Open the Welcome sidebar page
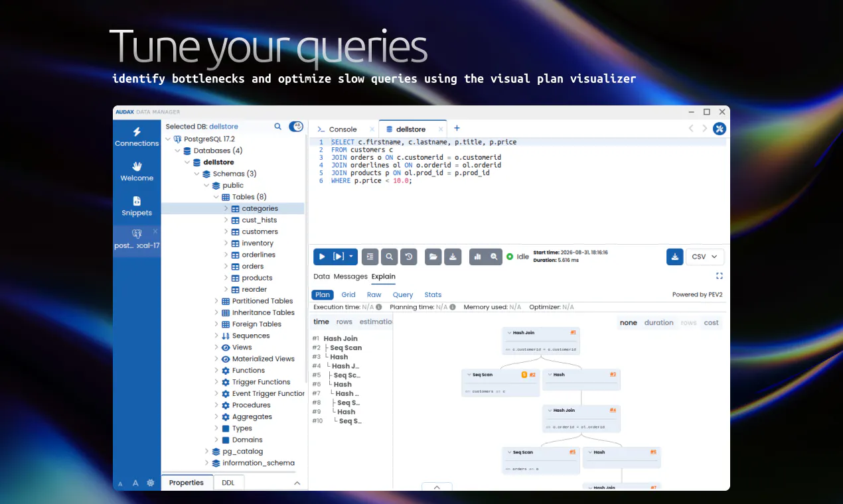 pyautogui.click(x=137, y=171)
